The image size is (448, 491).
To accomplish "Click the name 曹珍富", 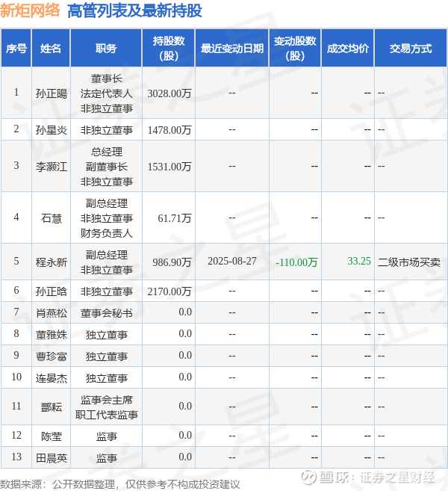I will click(52, 356).
